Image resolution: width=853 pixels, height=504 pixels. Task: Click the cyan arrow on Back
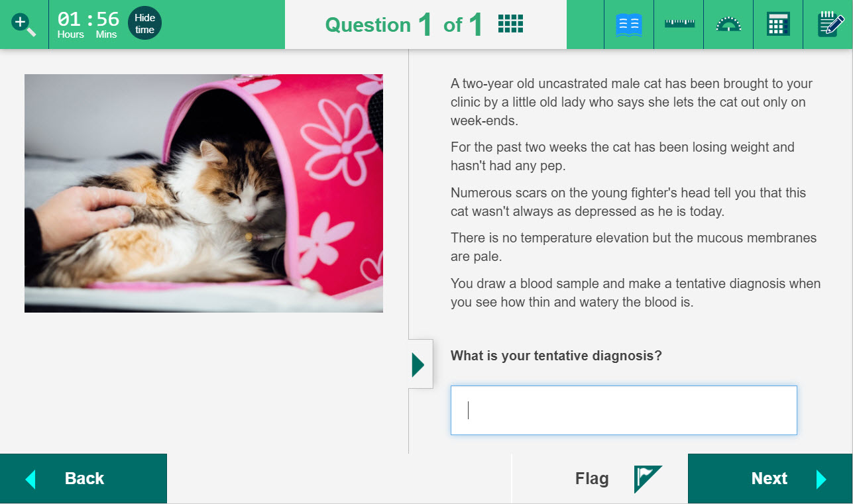coord(30,479)
